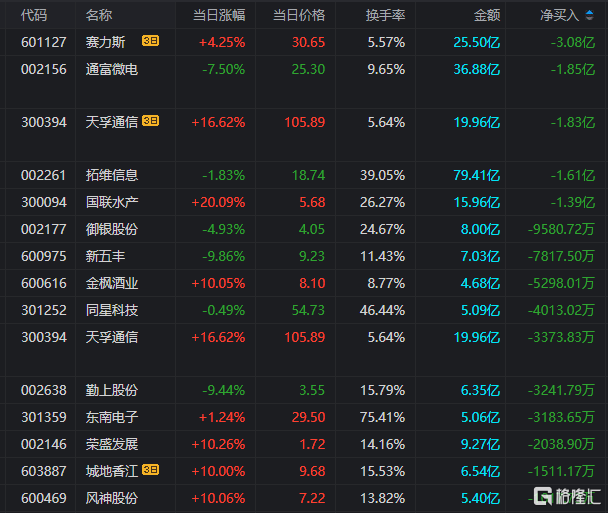608x513 pixels.
Task: Click turnover rate 46.44%
Action: coord(383,310)
